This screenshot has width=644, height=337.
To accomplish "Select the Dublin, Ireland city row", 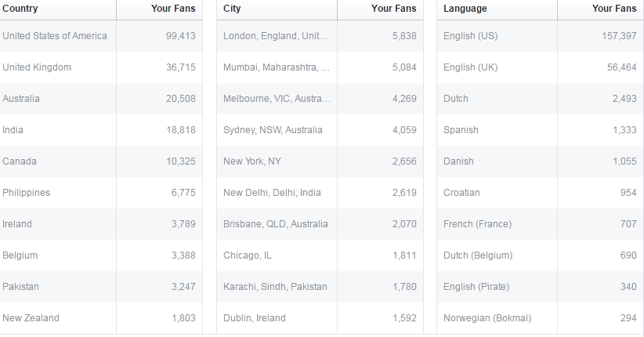I will pos(320,318).
